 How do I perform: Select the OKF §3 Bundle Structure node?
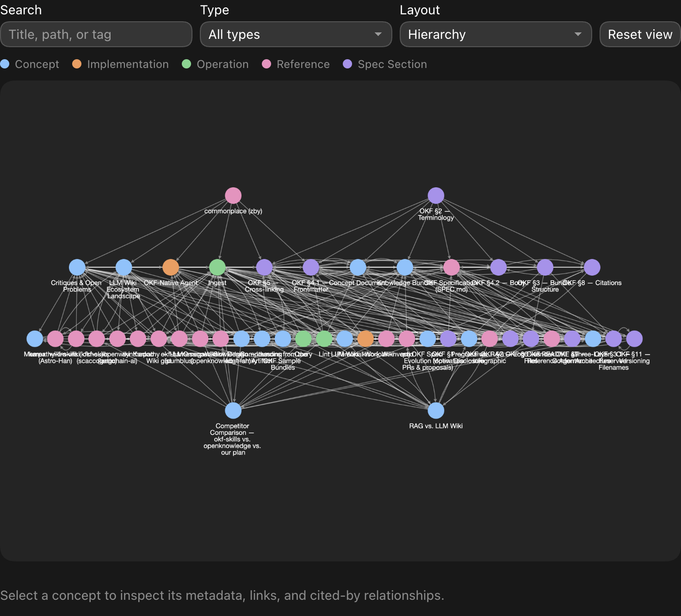click(545, 267)
